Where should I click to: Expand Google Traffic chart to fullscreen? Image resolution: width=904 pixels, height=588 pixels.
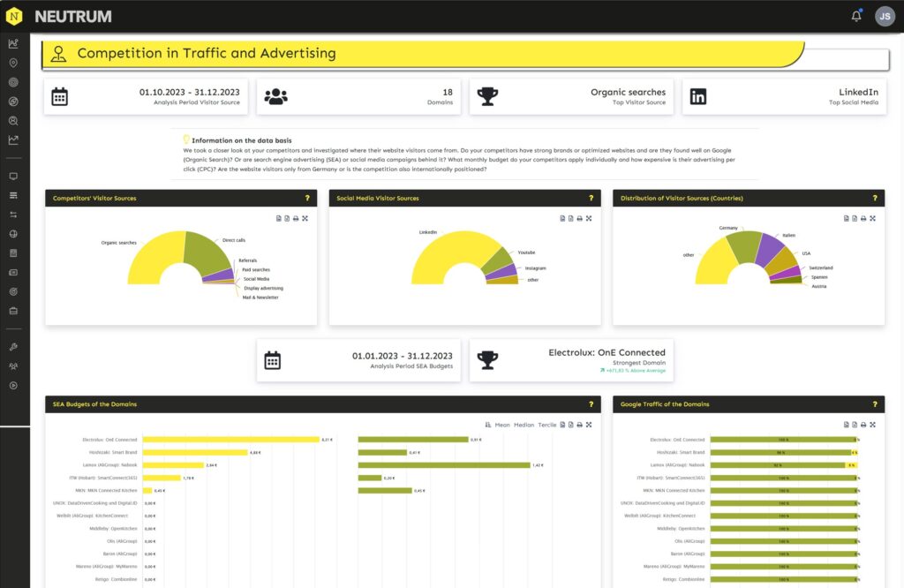(872, 425)
